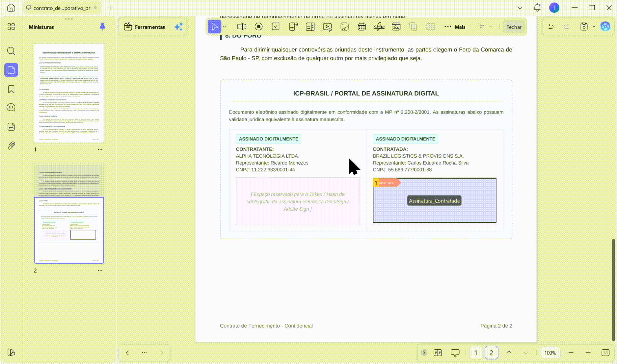Click the Assinar Aqui tag

pyautogui.click(x=387, y=183)
